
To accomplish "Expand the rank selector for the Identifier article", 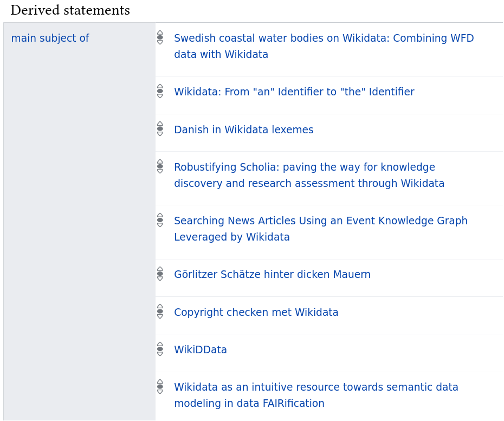I will coord(160,92).
